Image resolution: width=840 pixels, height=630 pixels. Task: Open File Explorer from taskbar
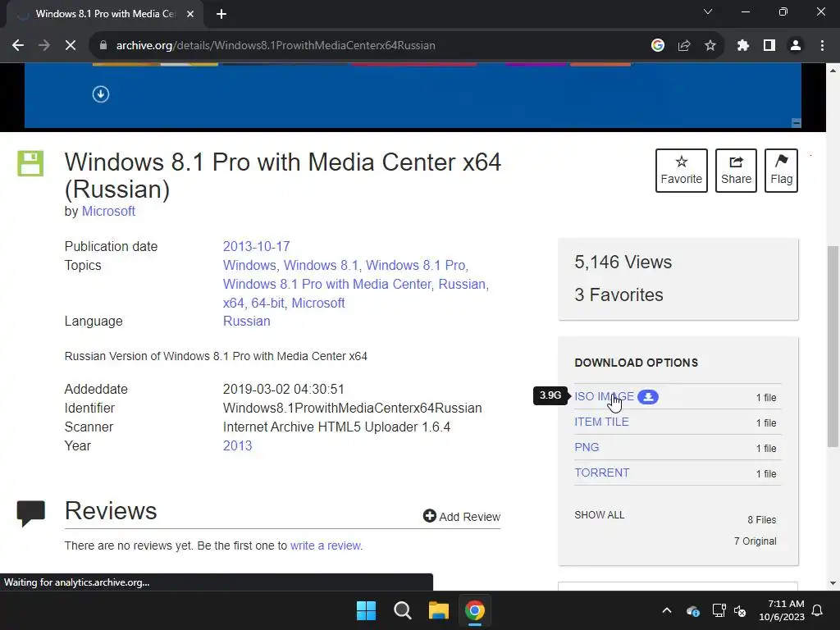tap(438, 610)
